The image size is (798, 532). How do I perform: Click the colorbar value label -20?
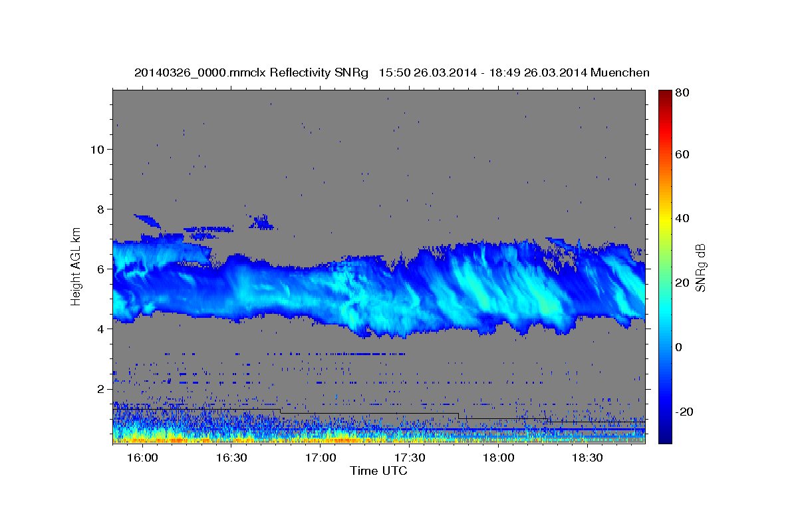[684, 412]
